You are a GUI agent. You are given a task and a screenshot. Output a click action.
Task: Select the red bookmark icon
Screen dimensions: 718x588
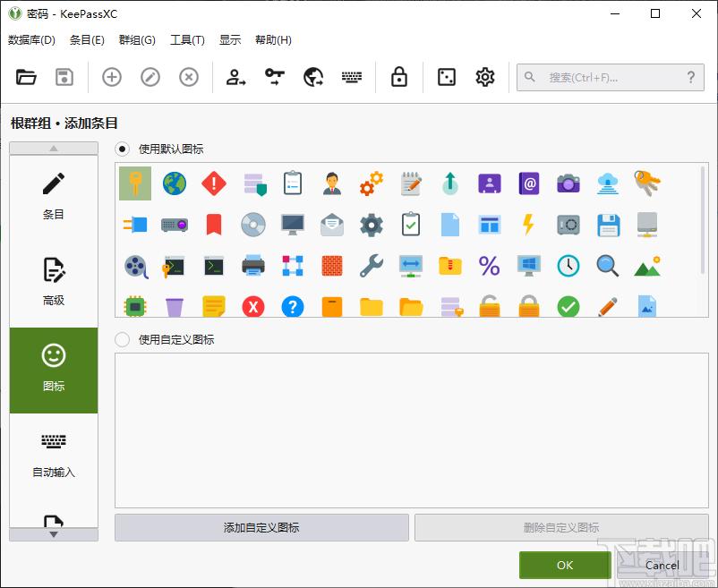pyautogui.click(x=214, y=225)
